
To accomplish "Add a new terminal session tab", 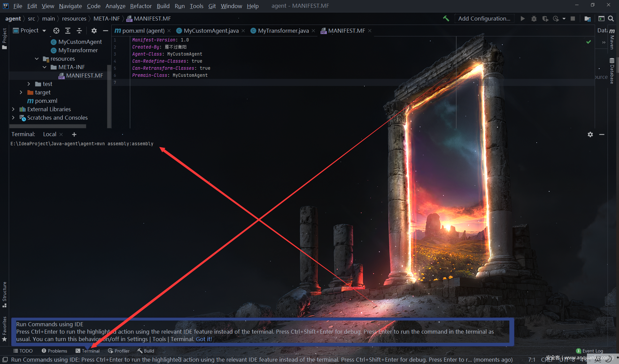I will (x=74, y=134).
